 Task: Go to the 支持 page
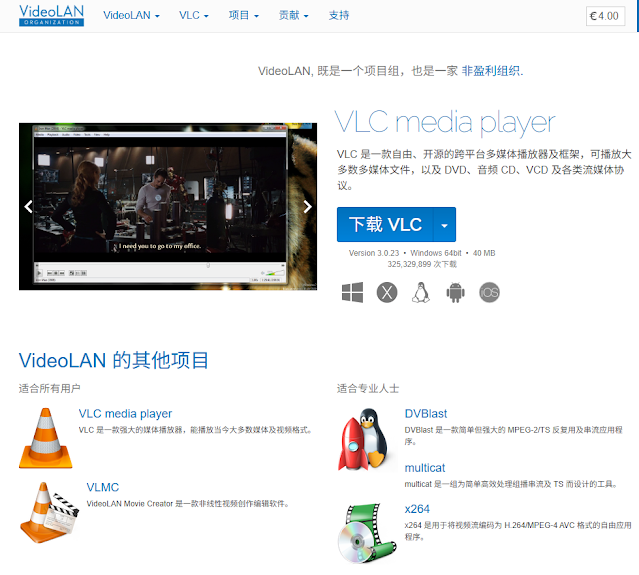(x=339, y=15)
